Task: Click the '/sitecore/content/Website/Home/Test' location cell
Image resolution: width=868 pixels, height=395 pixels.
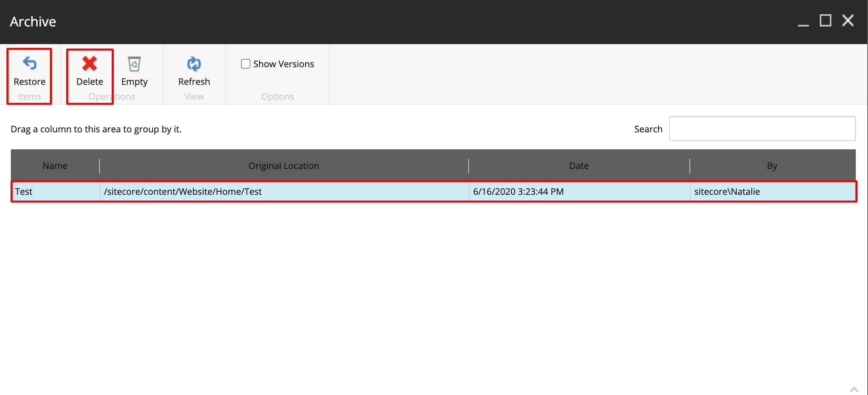Action: click(284, 191)
